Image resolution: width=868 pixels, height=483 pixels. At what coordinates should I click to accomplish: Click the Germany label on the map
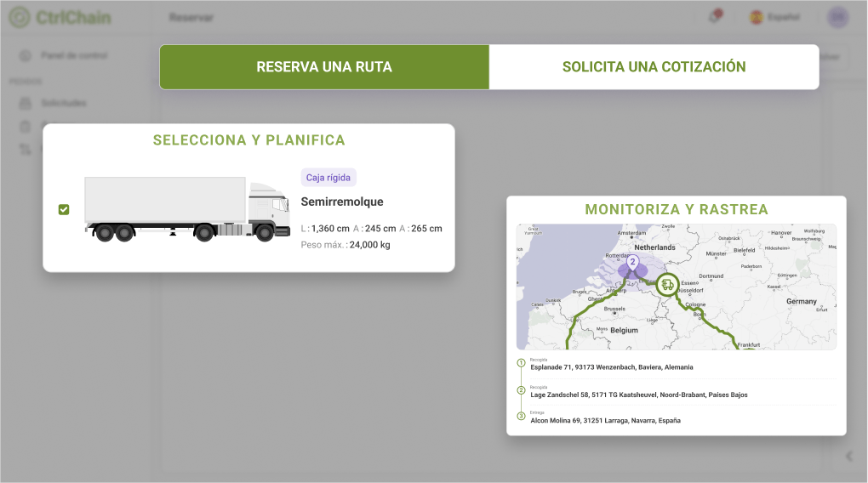point(801,302)
